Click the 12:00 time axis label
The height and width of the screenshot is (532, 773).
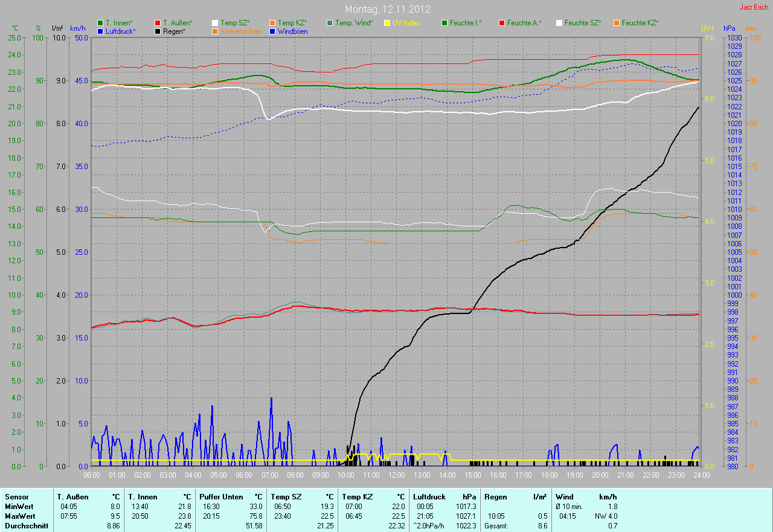click(x=396, y=475)
